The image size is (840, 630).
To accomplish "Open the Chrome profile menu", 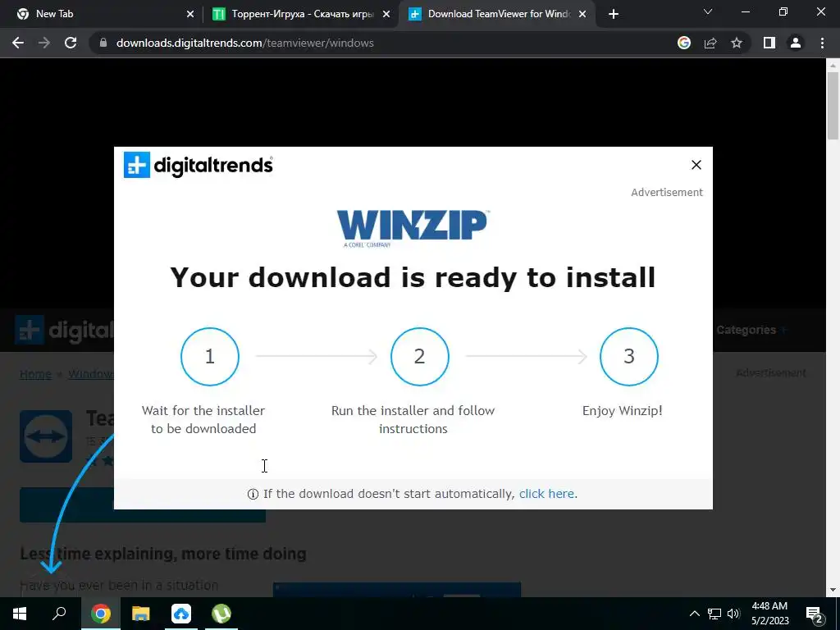I will pos(796,43).
